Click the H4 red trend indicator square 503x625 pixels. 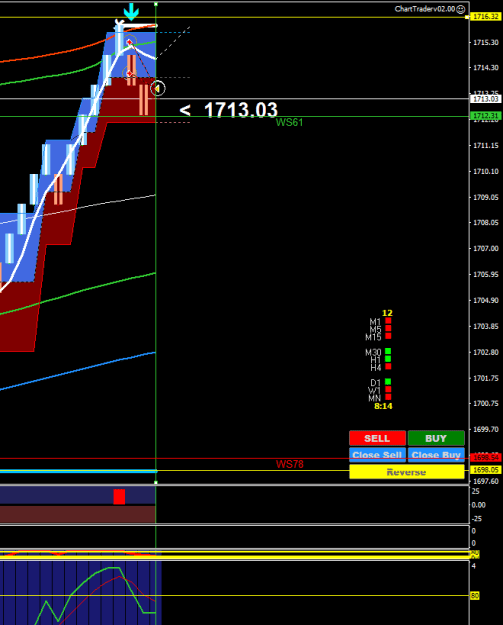tap(388, 366)
